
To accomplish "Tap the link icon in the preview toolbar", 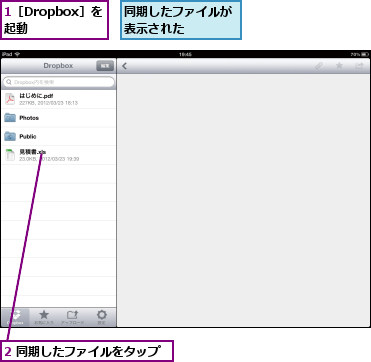I will click(319, 66).
